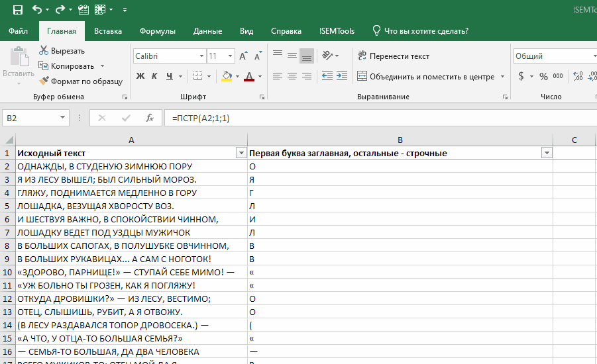This screenshot has height=364, width=597.
Task: Click Вырезать to cut the selection
Action: (62, 50)
